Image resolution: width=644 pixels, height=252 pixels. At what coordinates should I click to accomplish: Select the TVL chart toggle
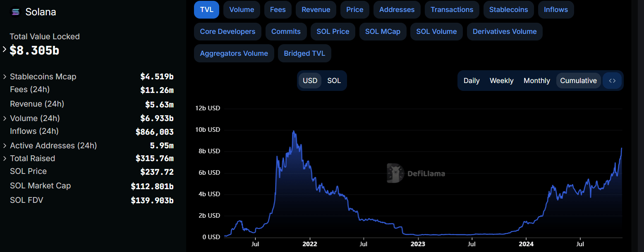pyautogui.click(x=206, y=10)
